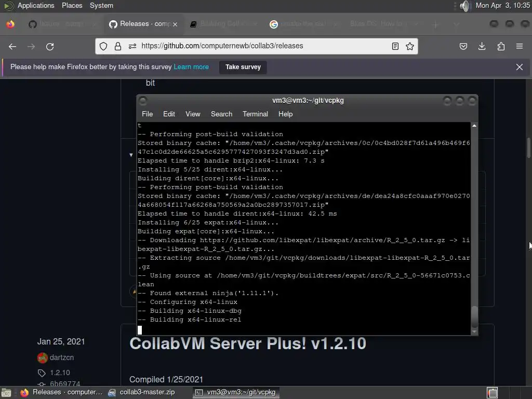Click the forward navigation arrow in Firefox

pos(31,46)
